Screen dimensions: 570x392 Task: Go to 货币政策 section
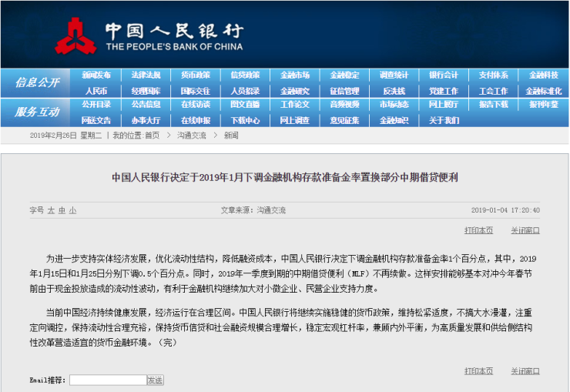tap(196, 75)
